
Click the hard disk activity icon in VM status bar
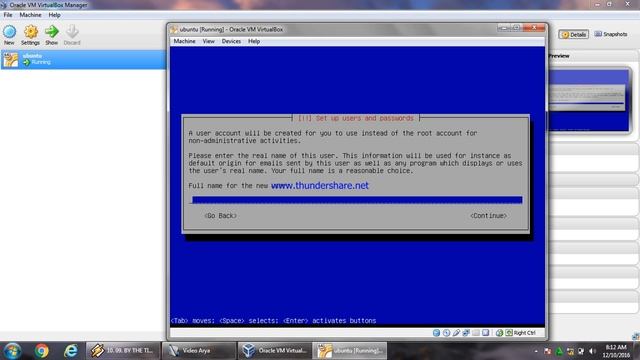tap(436, 333)
